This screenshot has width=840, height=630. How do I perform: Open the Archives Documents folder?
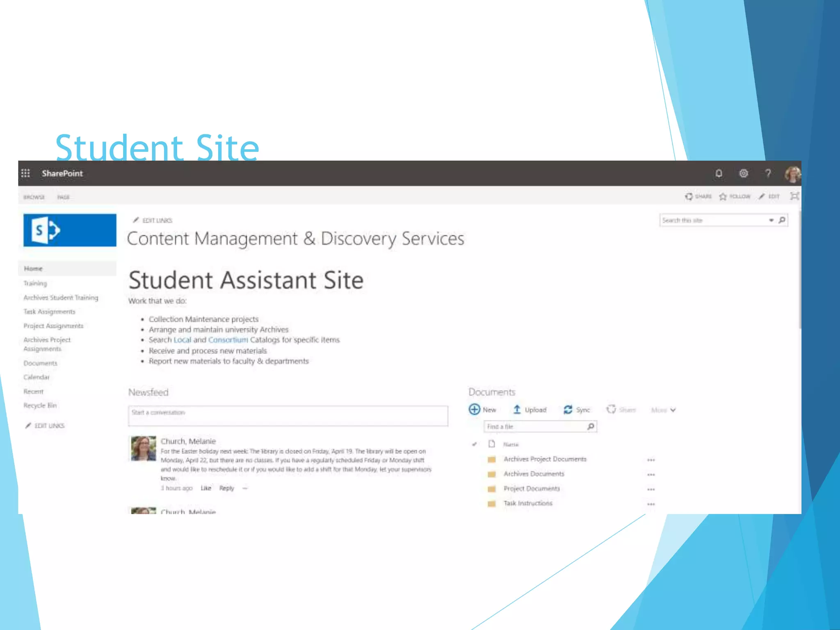[x=534, y=474]
